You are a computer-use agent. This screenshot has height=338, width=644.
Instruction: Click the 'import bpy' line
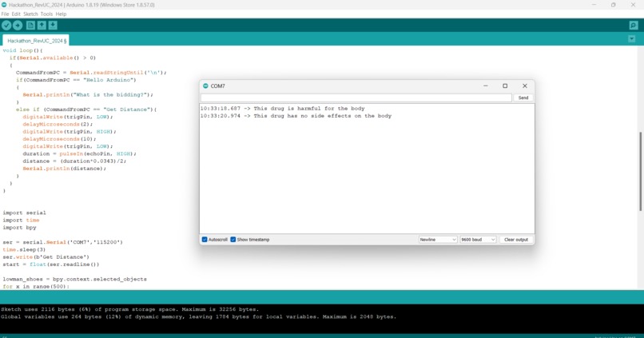(19, 228)
